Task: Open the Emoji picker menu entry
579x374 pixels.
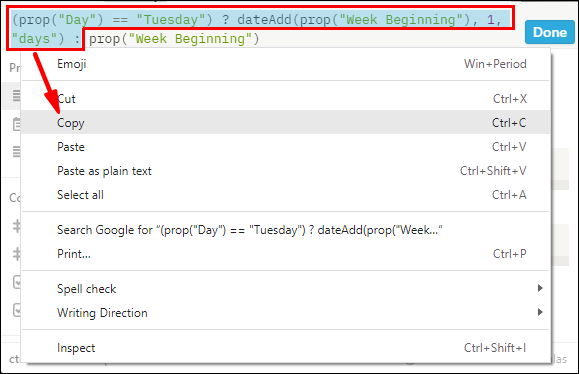Action: click(x=285, y=64)
